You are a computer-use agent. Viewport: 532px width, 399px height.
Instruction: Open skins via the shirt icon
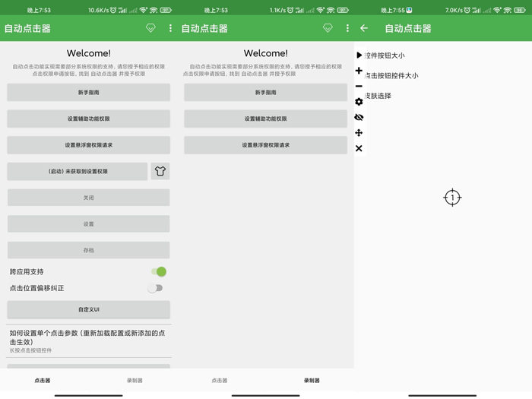click(160, 171)
